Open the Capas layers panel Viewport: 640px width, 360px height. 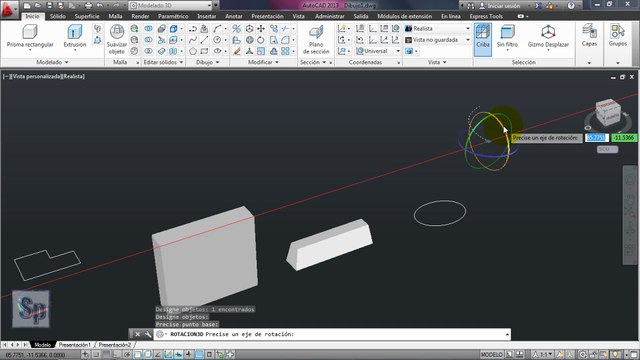(x=589, y=35)
